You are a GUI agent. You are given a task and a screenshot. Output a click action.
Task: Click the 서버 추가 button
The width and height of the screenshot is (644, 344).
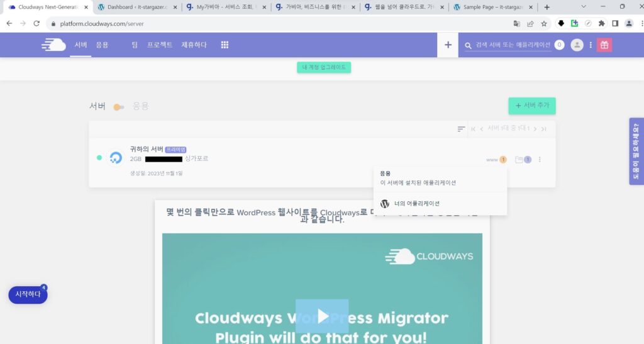[532, 106]
